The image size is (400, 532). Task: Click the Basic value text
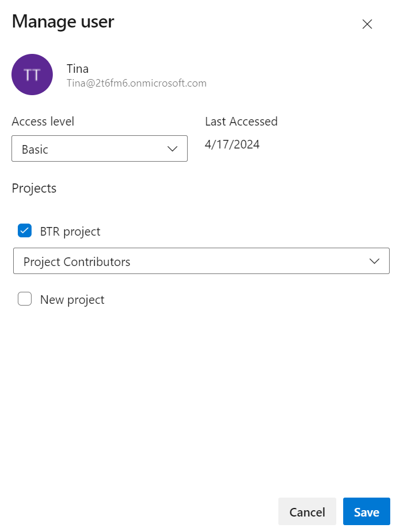(35, 150)
